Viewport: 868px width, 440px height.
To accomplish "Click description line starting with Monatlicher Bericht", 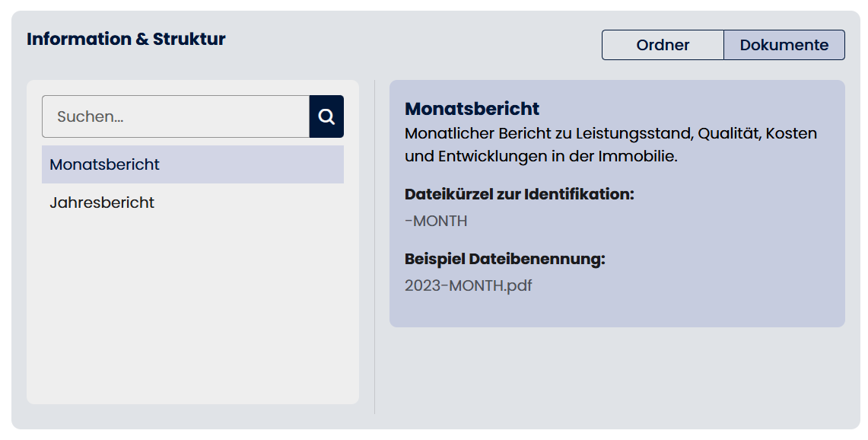I will (610, 133).
